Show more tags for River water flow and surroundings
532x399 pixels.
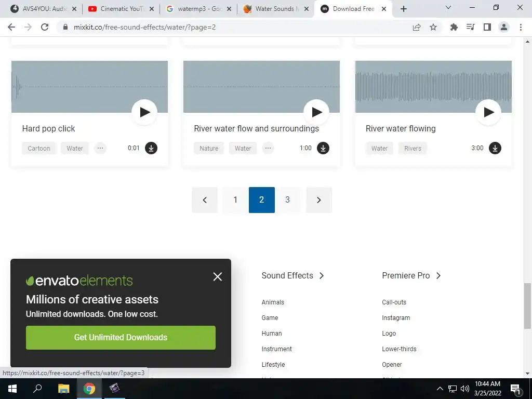tap(268, 148)
